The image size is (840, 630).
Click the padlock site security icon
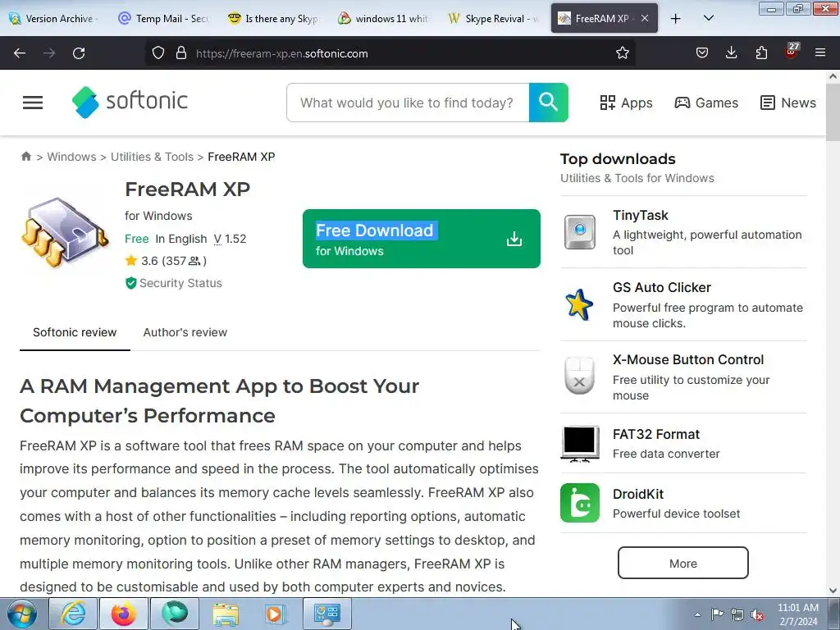coord(181,53)
